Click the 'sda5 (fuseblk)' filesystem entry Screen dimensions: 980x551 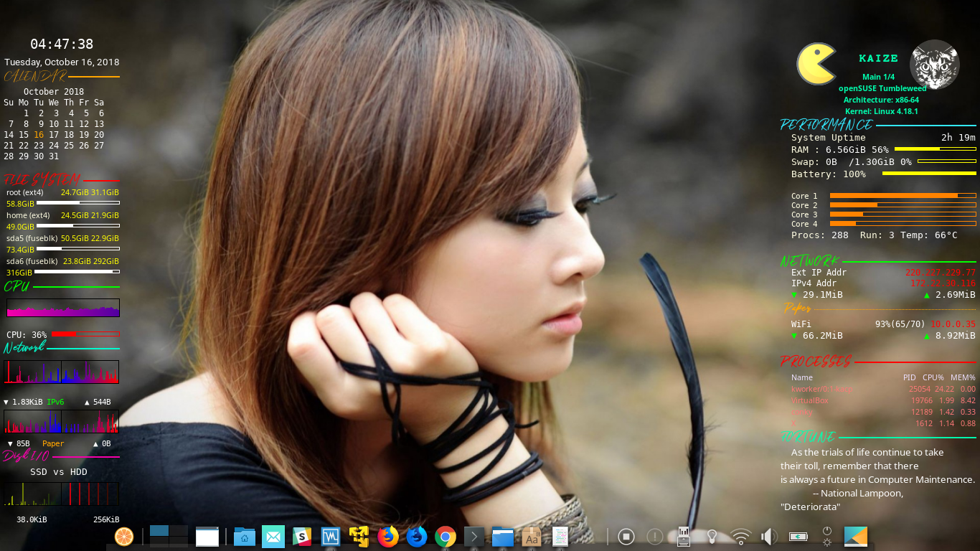pyautogui.click(x=32, y=238)
